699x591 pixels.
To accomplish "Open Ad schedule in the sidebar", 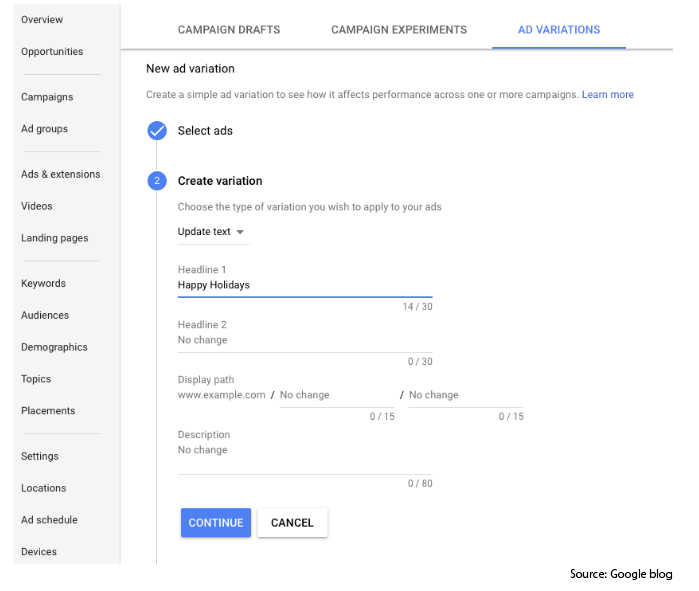I will point(49,520).
